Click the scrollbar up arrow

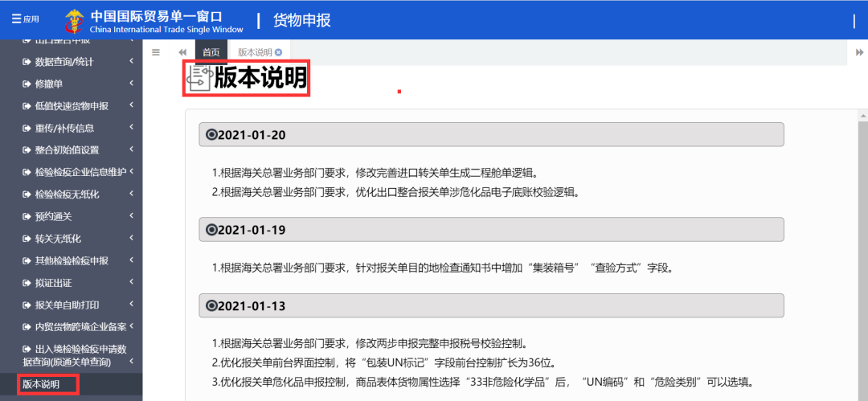(x=862, y=116)
